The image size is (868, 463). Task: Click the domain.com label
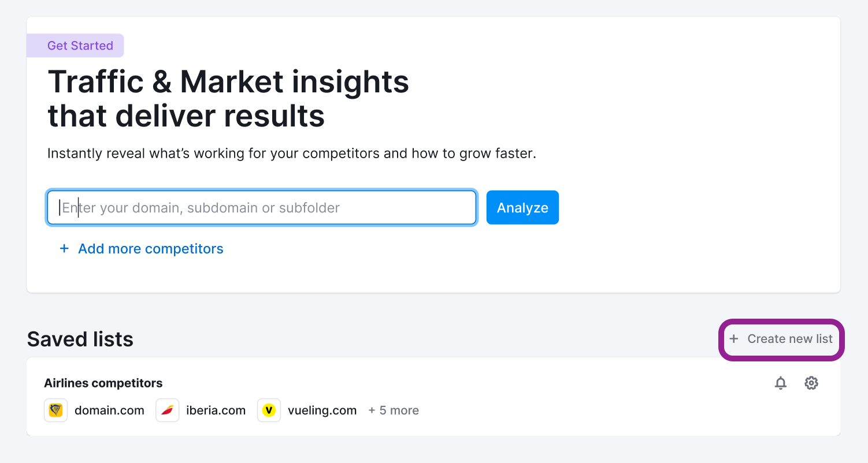point(109,410)
